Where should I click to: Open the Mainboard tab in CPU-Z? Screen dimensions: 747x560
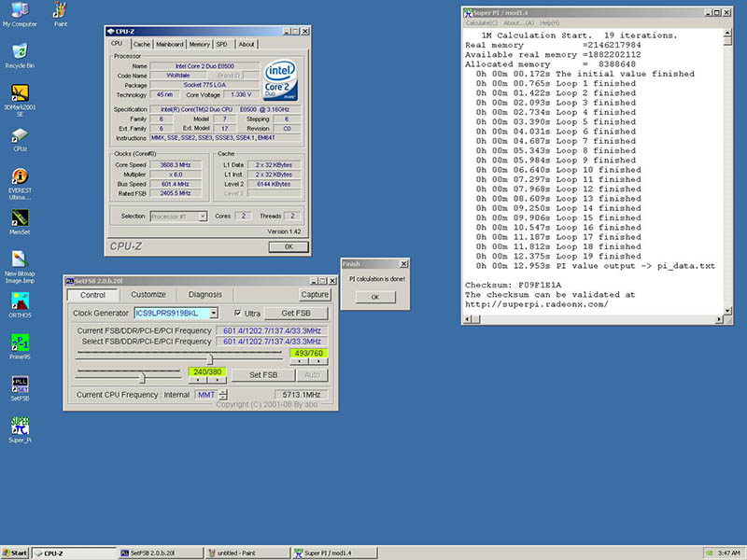(170, 44)
